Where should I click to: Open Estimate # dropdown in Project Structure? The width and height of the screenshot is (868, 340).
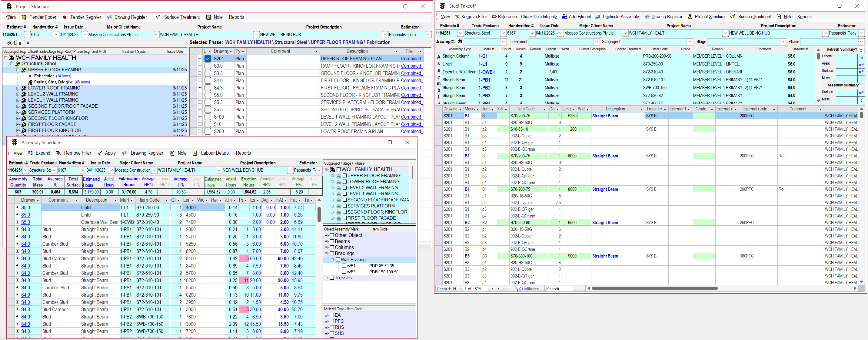pyautogui.click(x=27, y=34)
